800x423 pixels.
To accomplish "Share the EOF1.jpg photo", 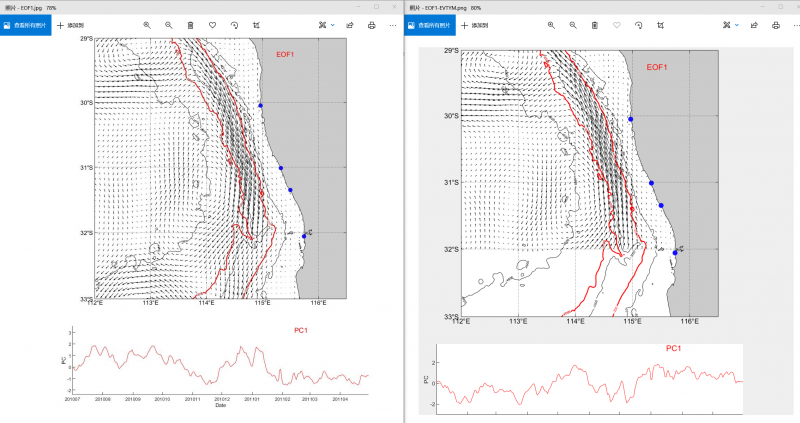I will (350, 24).
